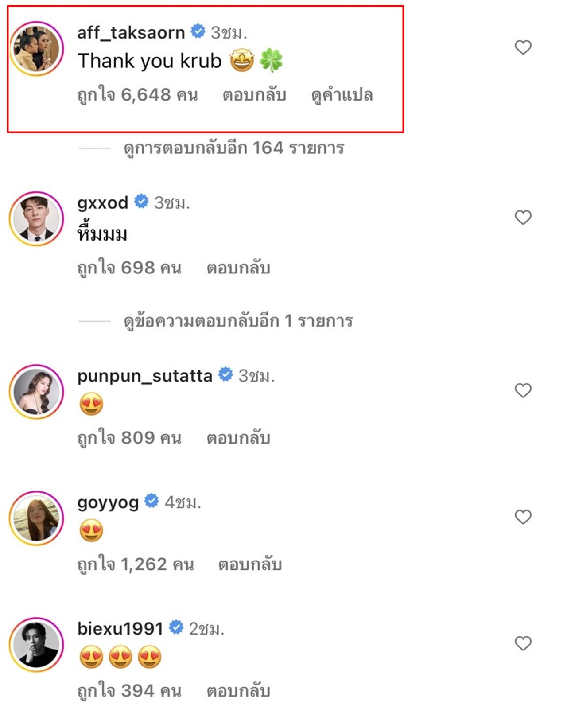Reply to aff_taksaorn's comment
Image resolution: width=567 pixels, height=728 pixels.
tap(254, 95)
